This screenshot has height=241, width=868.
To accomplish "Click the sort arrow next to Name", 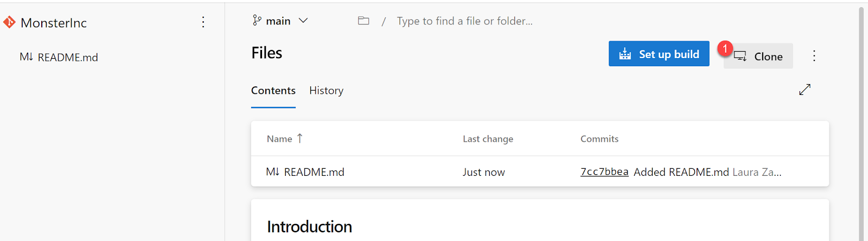I will coord(299,138).
